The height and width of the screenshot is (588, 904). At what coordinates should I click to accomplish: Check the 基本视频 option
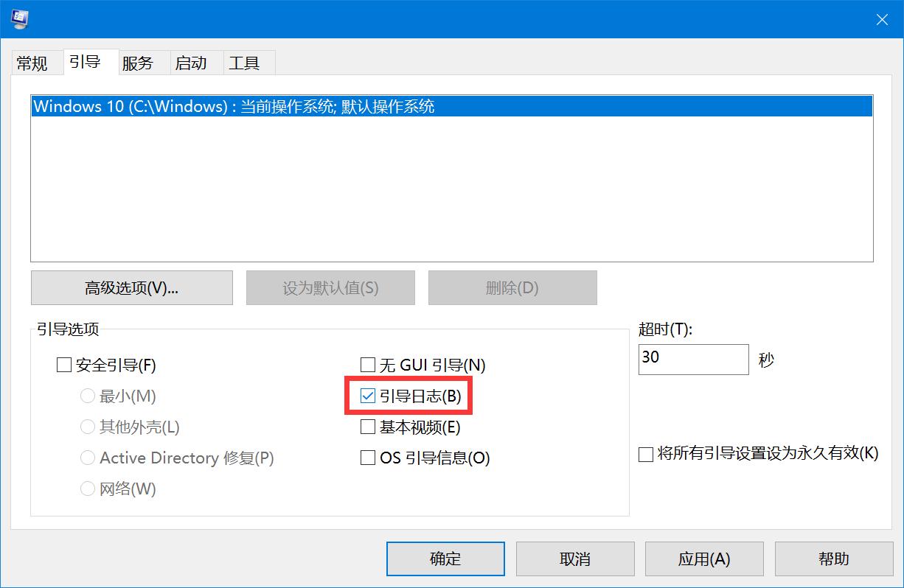(x=367, y=427)
